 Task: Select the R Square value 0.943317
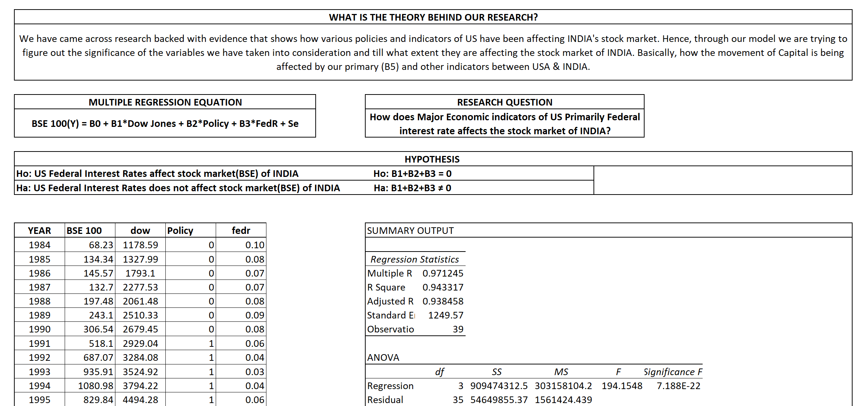[443, 287]
